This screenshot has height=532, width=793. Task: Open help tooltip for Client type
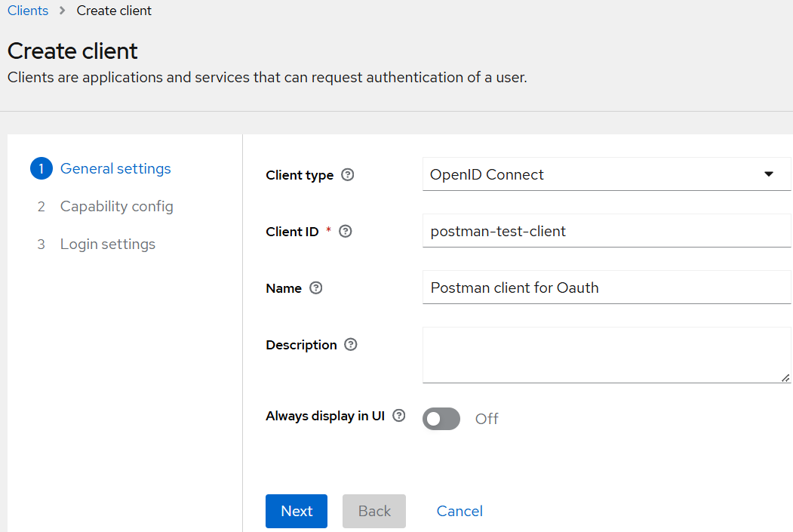(x=347, y=174)
